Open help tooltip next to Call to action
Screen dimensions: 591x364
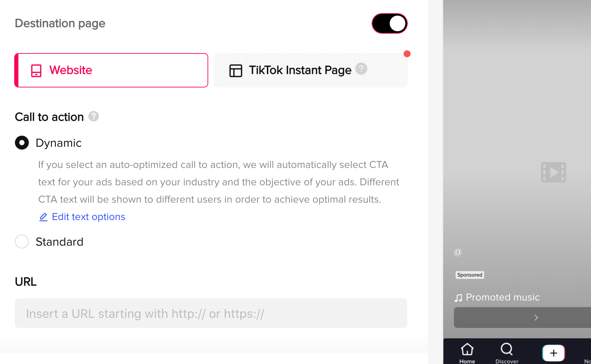click(94, 116)
